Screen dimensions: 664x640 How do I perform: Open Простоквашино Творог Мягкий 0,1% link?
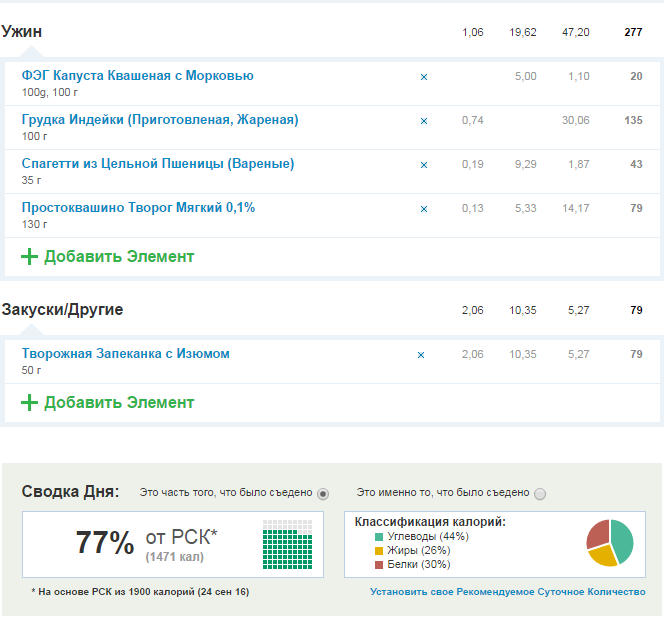(138, 208)
